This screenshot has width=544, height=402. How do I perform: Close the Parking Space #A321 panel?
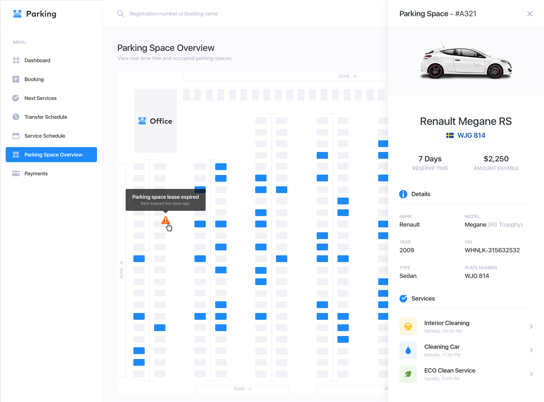[529, 14]
